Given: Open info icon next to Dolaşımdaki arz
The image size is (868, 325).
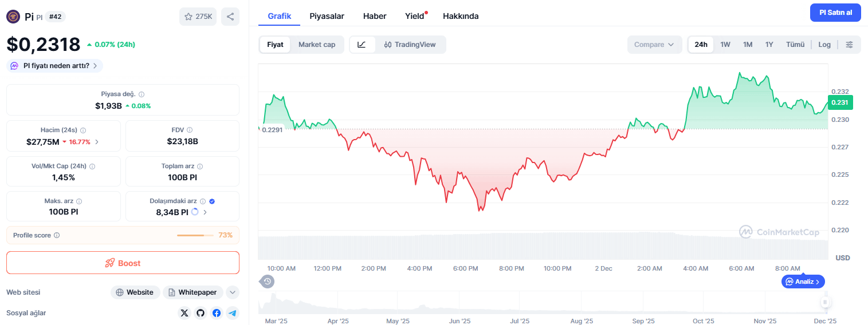Looking at the screenshot, I should 203,201.
